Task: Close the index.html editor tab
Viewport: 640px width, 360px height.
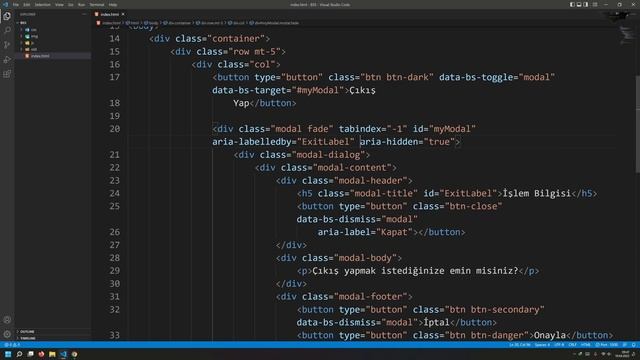Action: pyautogui.click(x=123, y=14)
